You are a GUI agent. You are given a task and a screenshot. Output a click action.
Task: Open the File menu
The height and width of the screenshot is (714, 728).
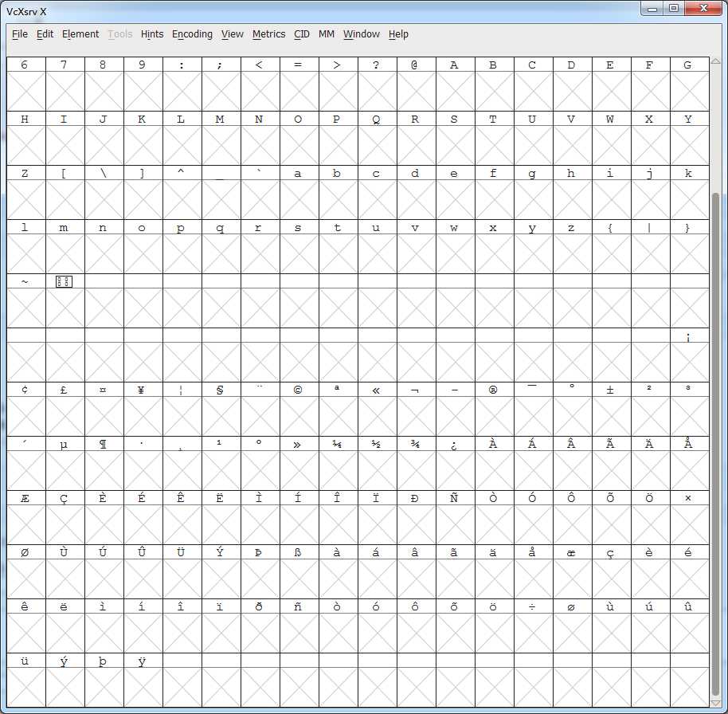(19, 34)
